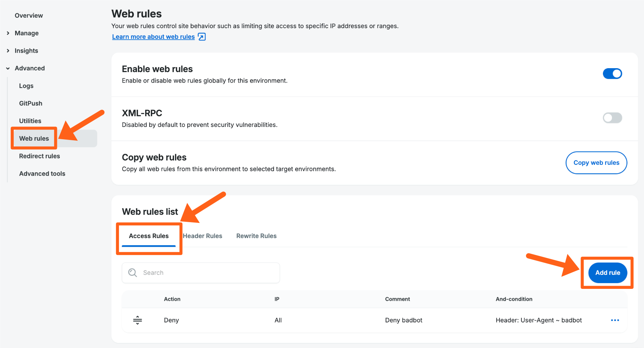Open the Redirect rules page
644x348 pixels.
coord(40,156)
